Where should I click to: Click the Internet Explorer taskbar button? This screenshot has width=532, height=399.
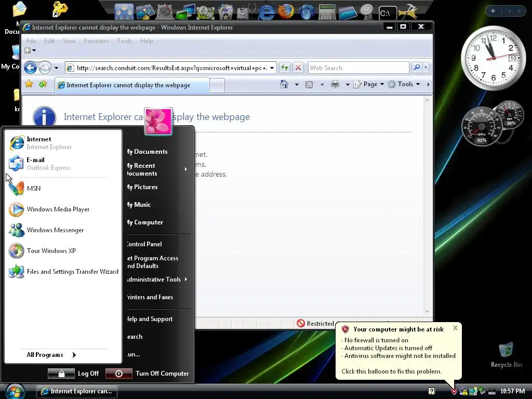pos(77,391)
